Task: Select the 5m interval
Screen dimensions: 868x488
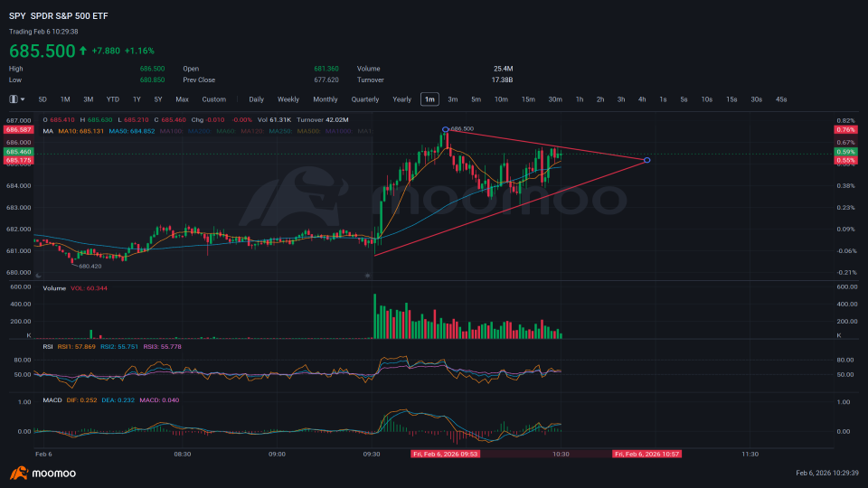Action: 476,99
